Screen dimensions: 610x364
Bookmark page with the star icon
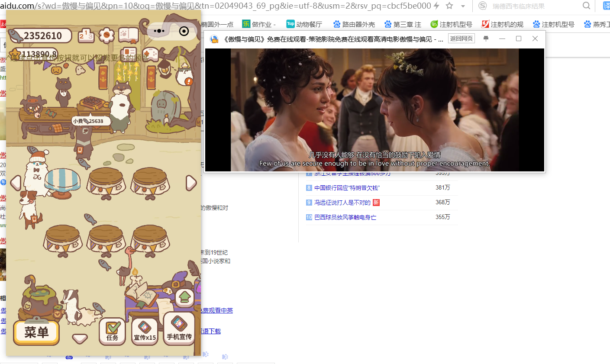(449, 6)
